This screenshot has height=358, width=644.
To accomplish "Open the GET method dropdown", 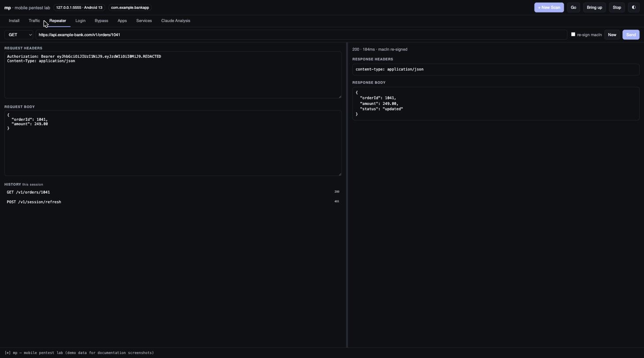I will (x=19, y=35).
